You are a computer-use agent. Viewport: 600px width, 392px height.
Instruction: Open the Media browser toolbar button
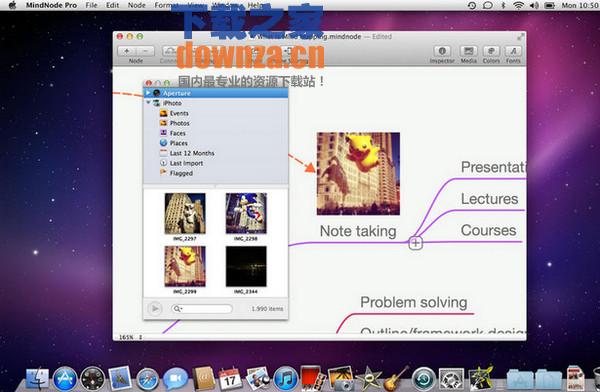coord(468,51)
